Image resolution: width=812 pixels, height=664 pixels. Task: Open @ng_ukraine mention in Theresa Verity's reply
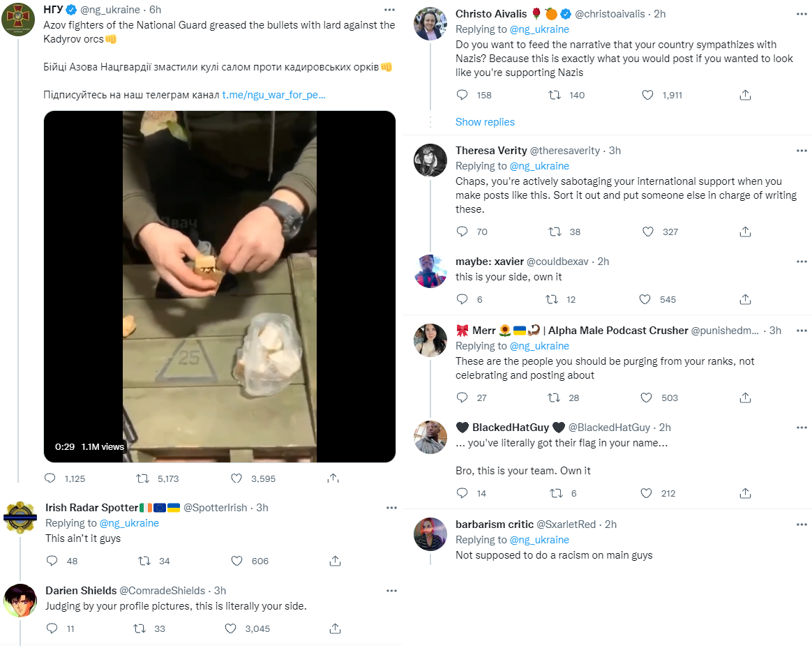click(x=539, y=166)
